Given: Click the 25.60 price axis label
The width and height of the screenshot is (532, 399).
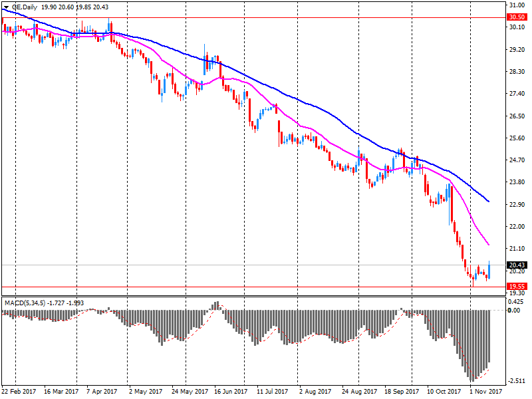Looking at the screenshot, I should point(517,138).
